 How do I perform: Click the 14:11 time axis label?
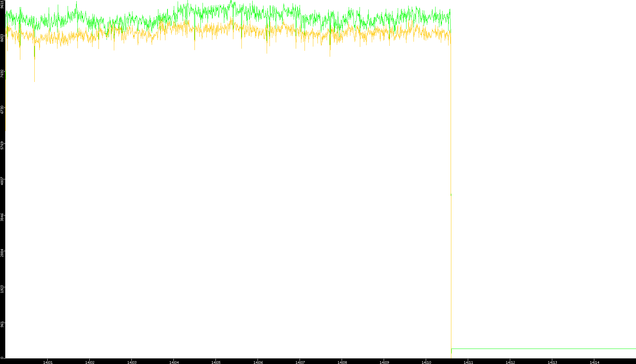pyautogui.click(x=468, y=362)
